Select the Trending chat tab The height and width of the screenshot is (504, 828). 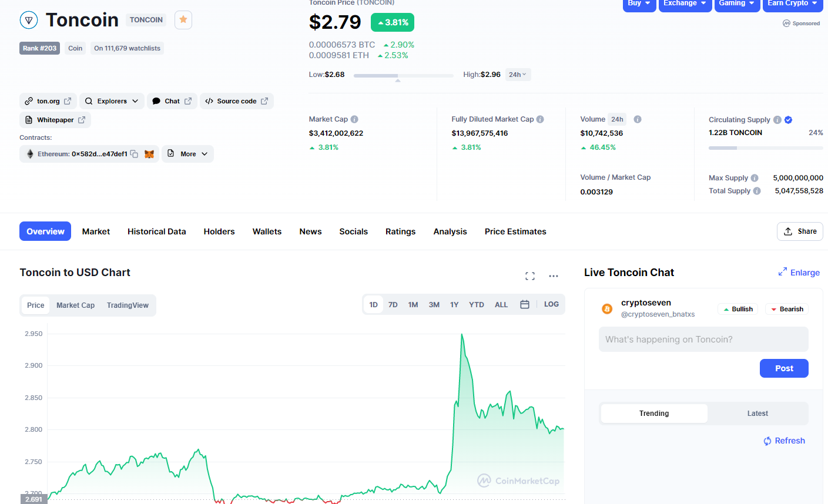[654, 414]
